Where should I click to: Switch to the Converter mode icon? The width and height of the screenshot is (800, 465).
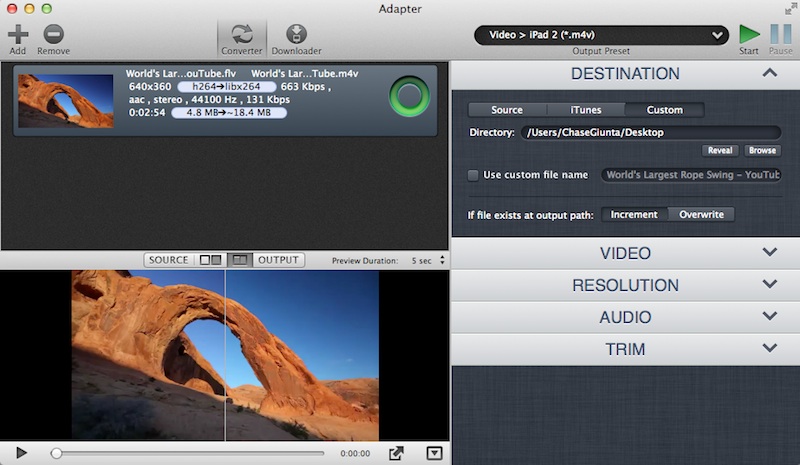241,34
